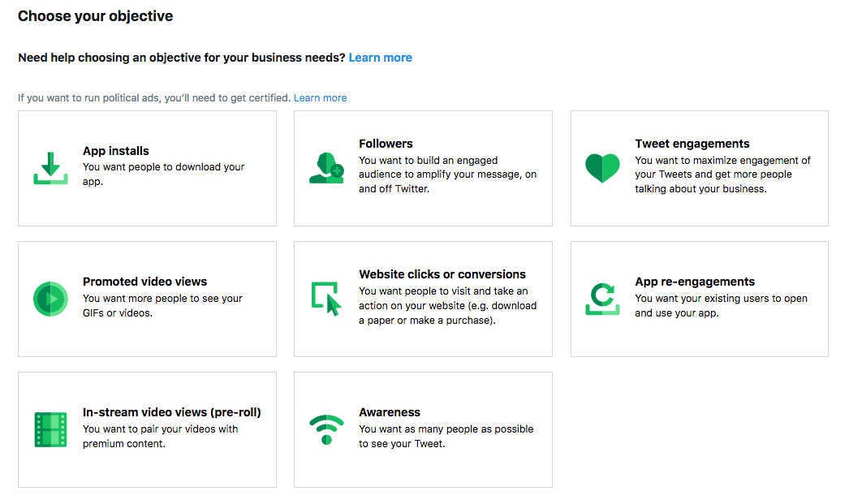Click the App installs download icon
The width and height of the screenshot is (849, 504).
50,168
